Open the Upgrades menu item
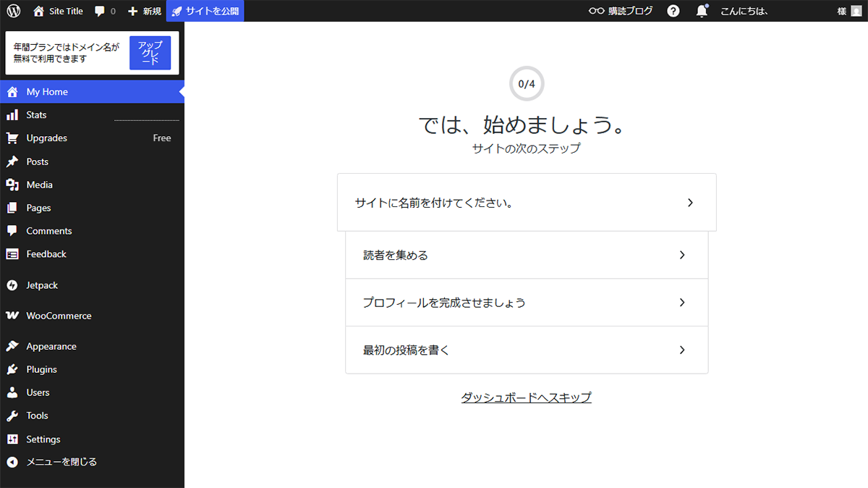The image size is (868, 488). [x=92, y=138]
